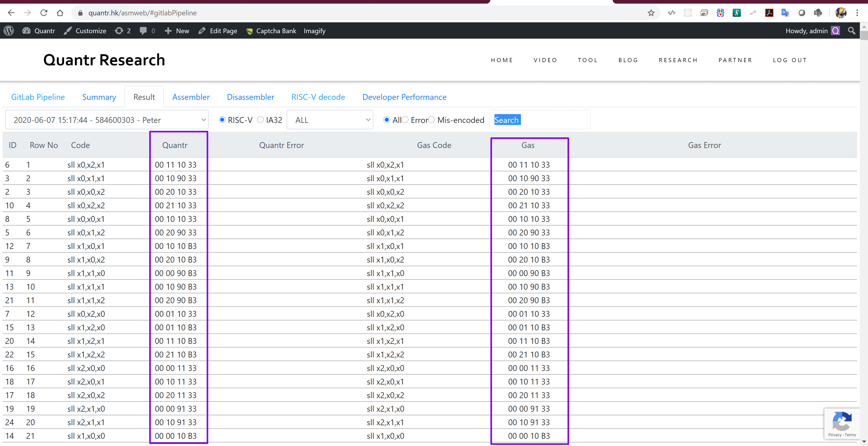Click Edit Page in the admin bar
The image size is (868, 446).
[x=218, y=31]
